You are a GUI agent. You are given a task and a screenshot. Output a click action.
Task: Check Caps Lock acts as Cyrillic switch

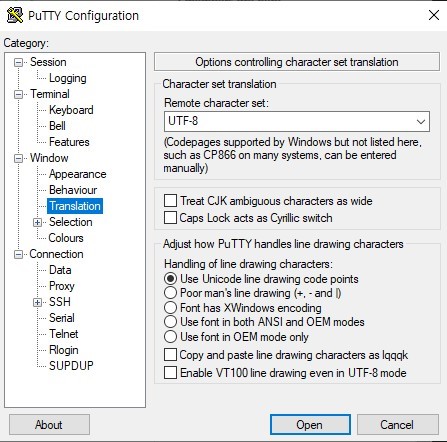[x=170, y=218]
